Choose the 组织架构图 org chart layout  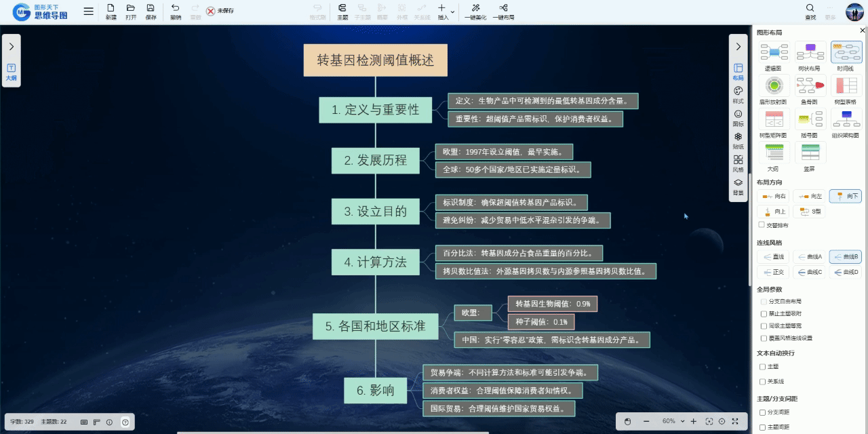click(x=846, y=119)
